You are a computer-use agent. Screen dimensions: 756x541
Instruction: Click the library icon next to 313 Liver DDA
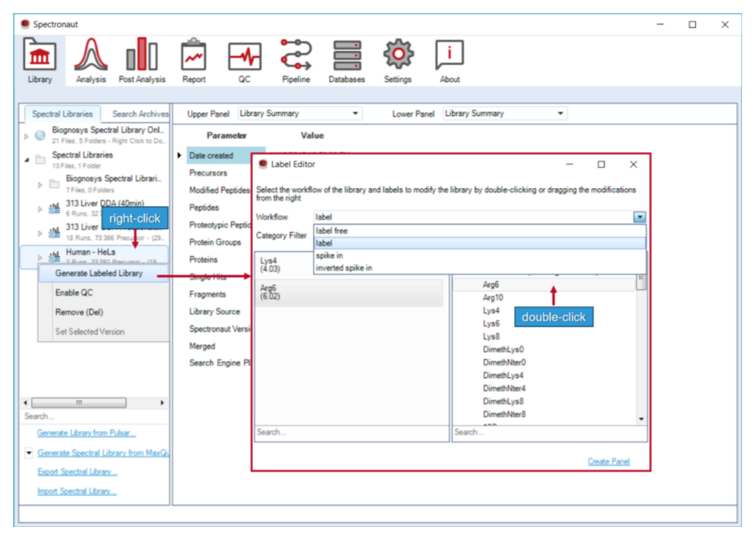[55, 208]
